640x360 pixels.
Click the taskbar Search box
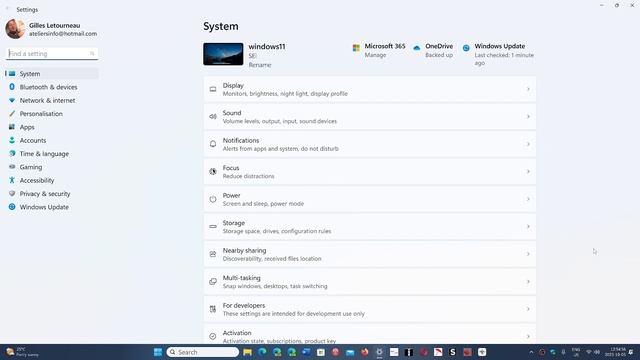[202, 352]
